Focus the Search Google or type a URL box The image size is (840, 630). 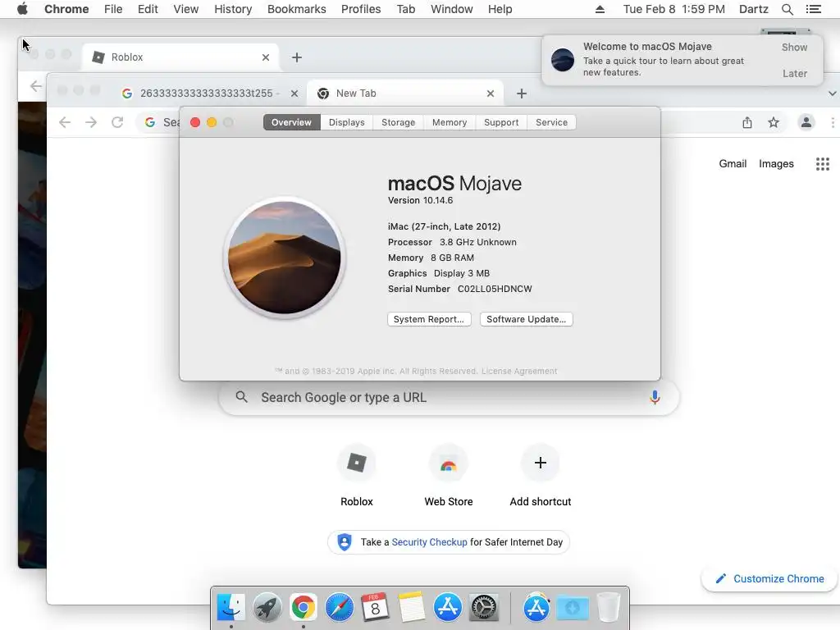click(449, 398)
